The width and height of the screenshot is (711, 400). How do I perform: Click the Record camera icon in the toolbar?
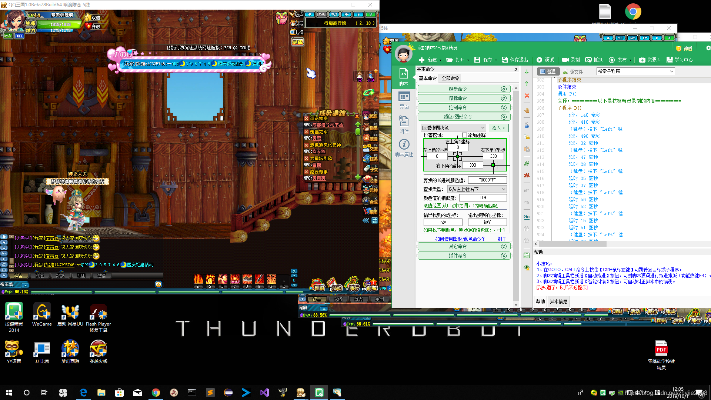tap(569, 59)
